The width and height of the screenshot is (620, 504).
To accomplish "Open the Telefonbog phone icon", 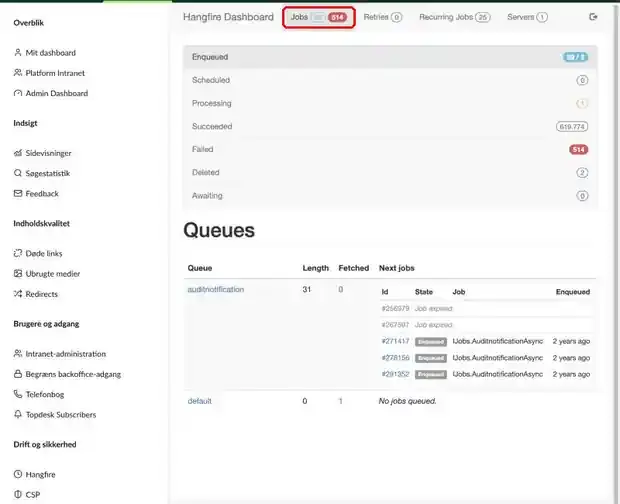I will (x=17, y=394).
